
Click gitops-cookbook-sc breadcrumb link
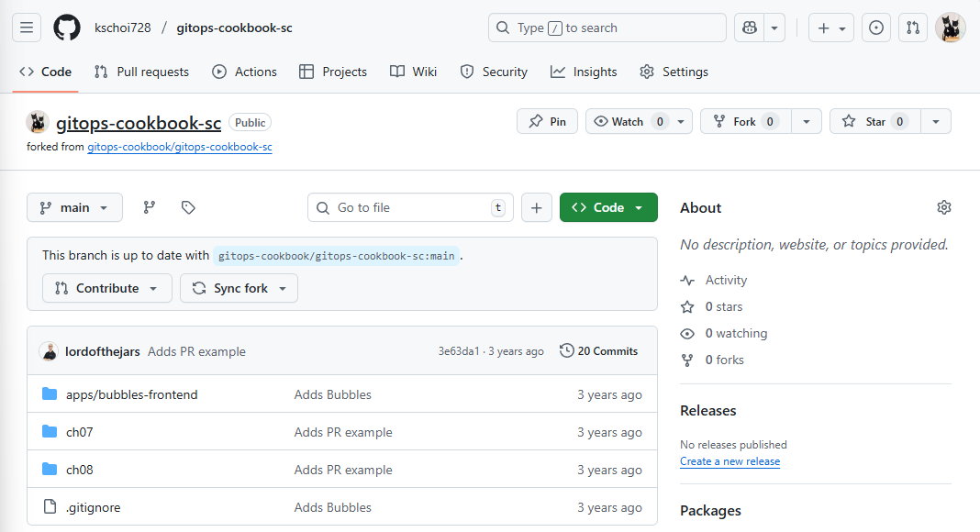pyautogui.click(x=234, y=28)
